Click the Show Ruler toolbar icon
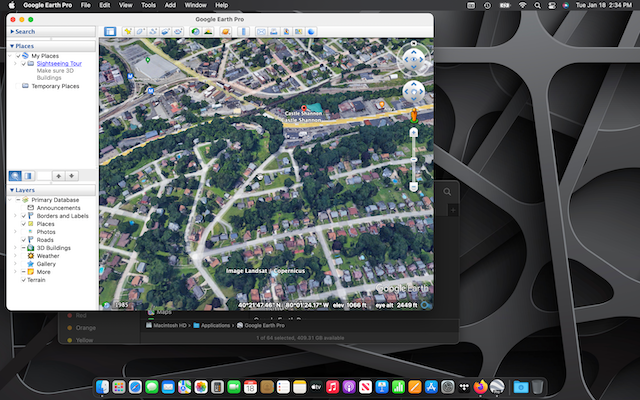This screenshot has width=640, height=400. (x=243, y=32)
